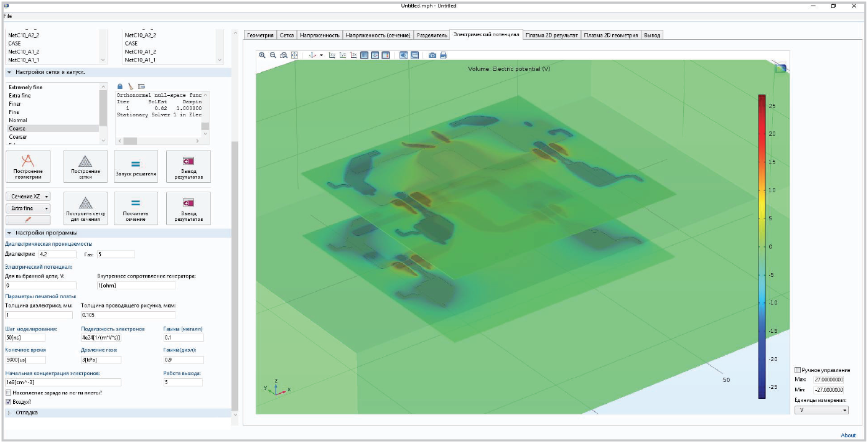Click the Газ permittivity field
Screen dimensions: 868x443
click(116, 254)
